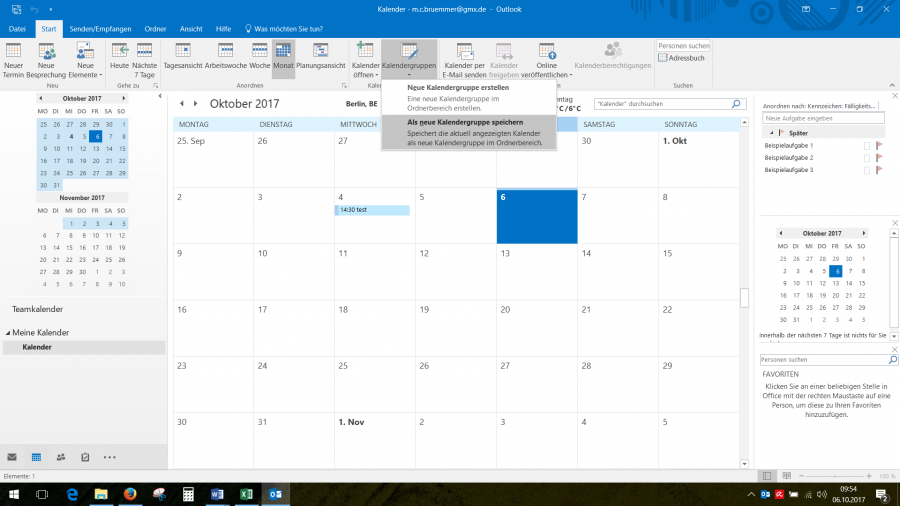Click Was möchten Sie tun search
The height and width of the screenshot is (506, 900).
click(284, 29)
